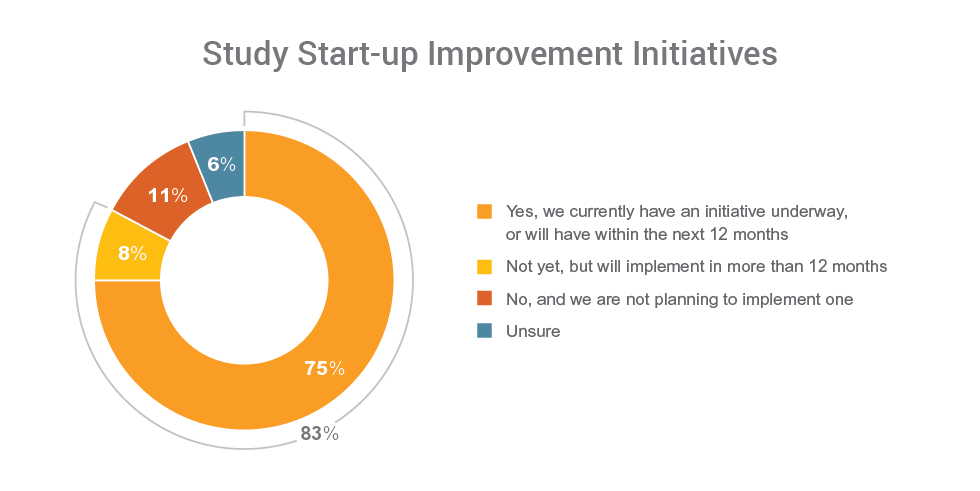Click 'Not yet, but will implement' legend text
Viewport: 980px width, 491px height.
[x=696, y=266]
